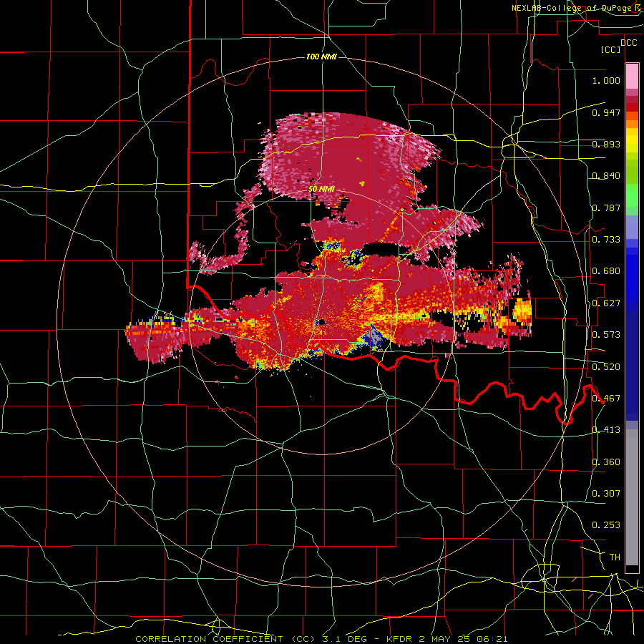644x644 pixels.
Task: Click the TH threshold label
Action: pos(615,557)
